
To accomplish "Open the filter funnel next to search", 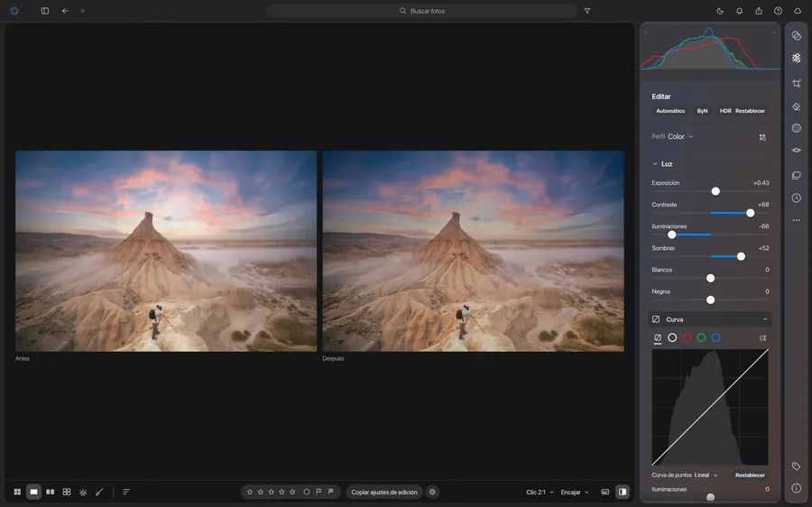I will coord(587,11).
